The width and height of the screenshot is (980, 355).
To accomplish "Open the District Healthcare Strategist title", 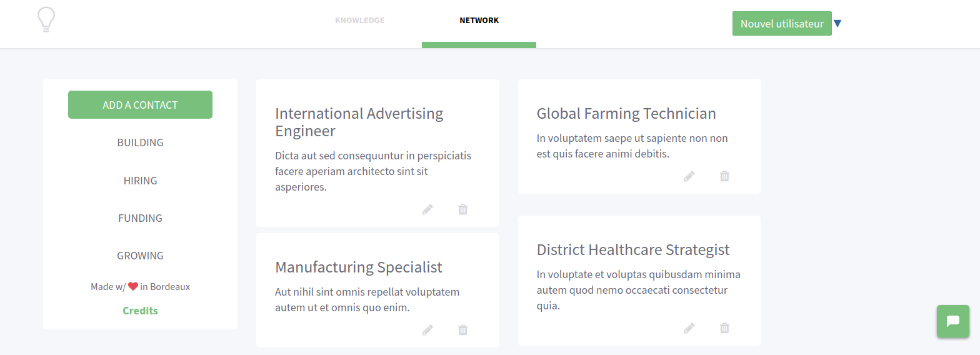I will (632, 250).
